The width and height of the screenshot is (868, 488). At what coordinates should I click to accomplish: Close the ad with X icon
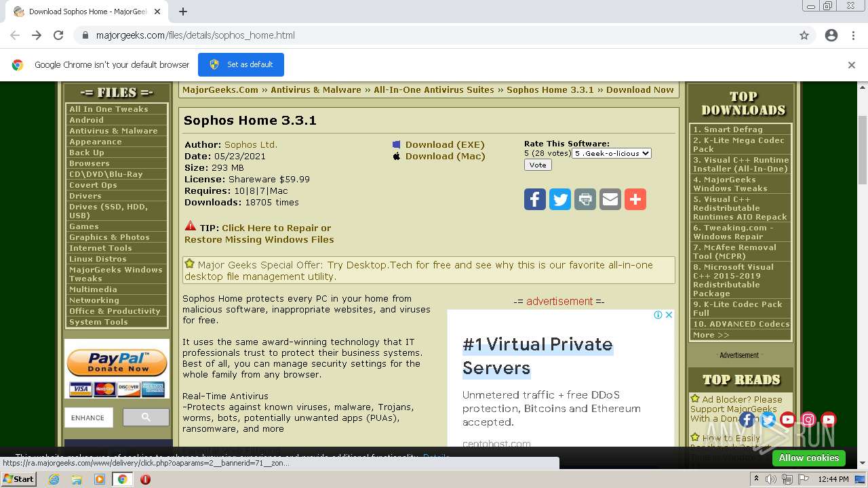tap(669, 315)
